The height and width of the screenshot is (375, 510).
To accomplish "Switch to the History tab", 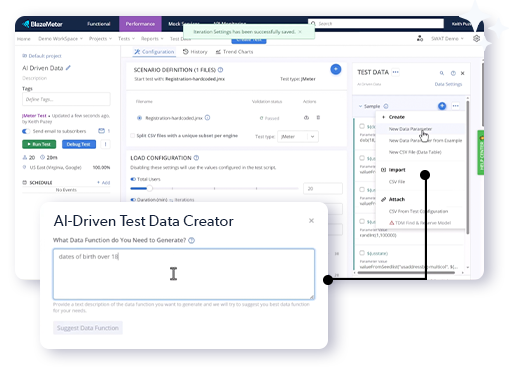I will tap(195, 52).
